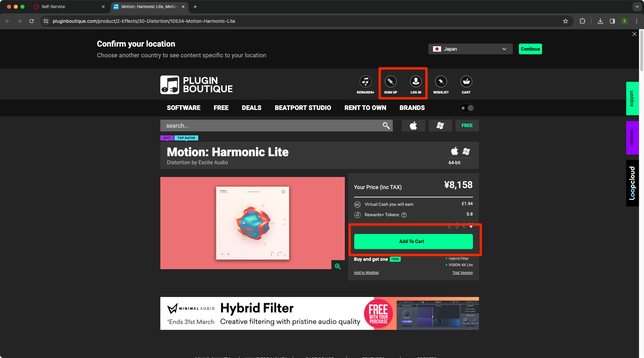Open Chrome three-dot menu
This screenshot has height=358, width=644.
[636, 21]
